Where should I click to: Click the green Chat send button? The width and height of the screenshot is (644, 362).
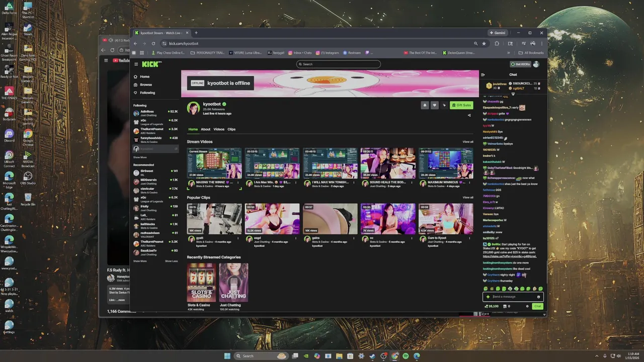coord(538,306)
